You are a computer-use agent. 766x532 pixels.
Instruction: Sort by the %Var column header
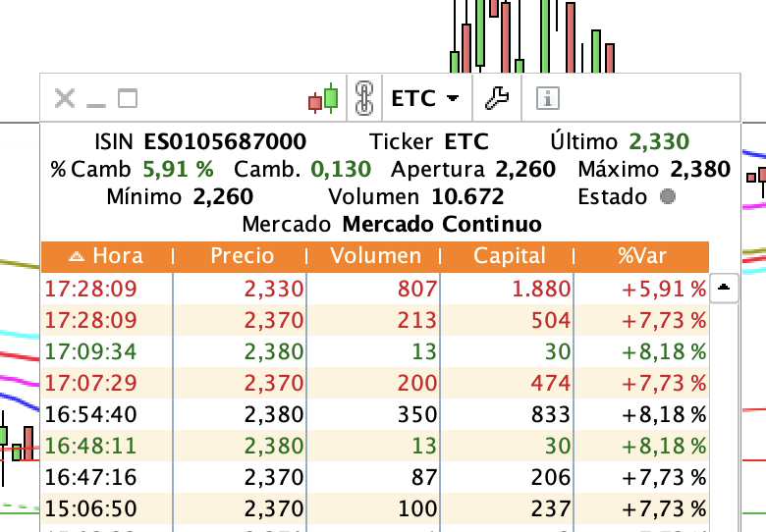point(641,256)
